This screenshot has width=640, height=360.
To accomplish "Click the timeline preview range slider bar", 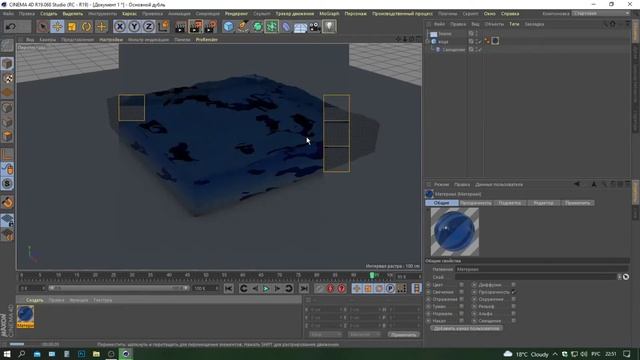I will [x=118, y=288].
